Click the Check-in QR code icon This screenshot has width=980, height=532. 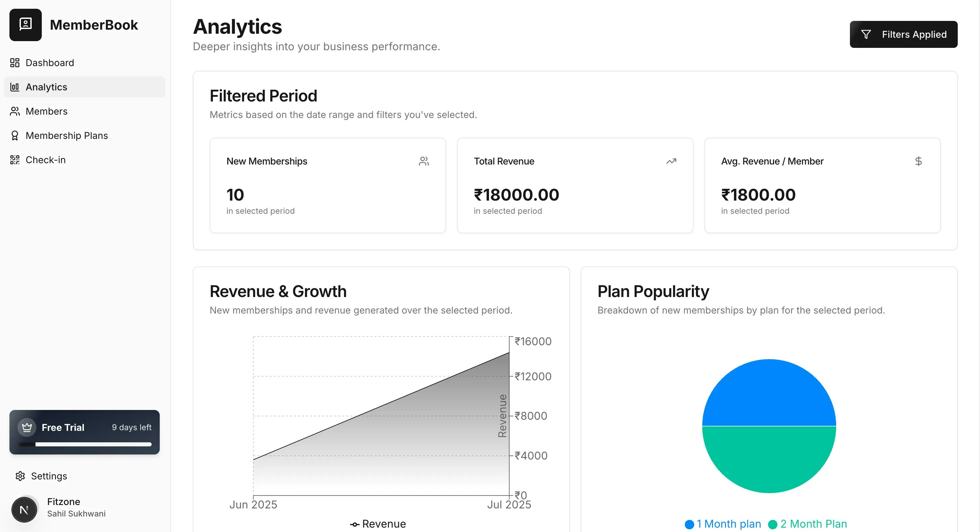click(x=15, y=160)
